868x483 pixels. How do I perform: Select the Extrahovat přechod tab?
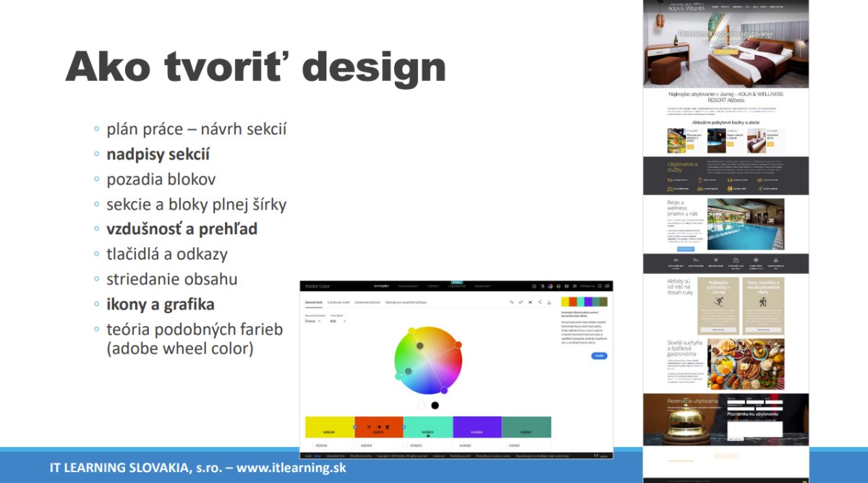(x=367, y=302)
